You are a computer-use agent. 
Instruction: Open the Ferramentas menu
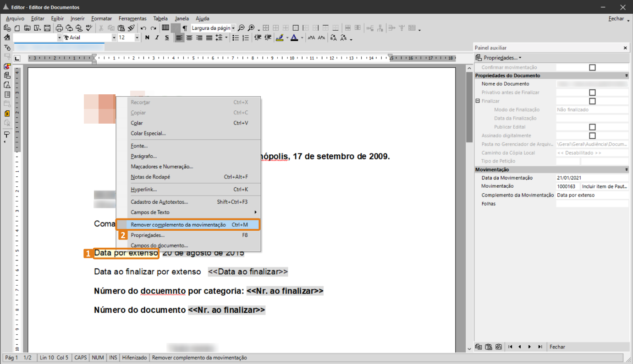[x=132, y=19]
